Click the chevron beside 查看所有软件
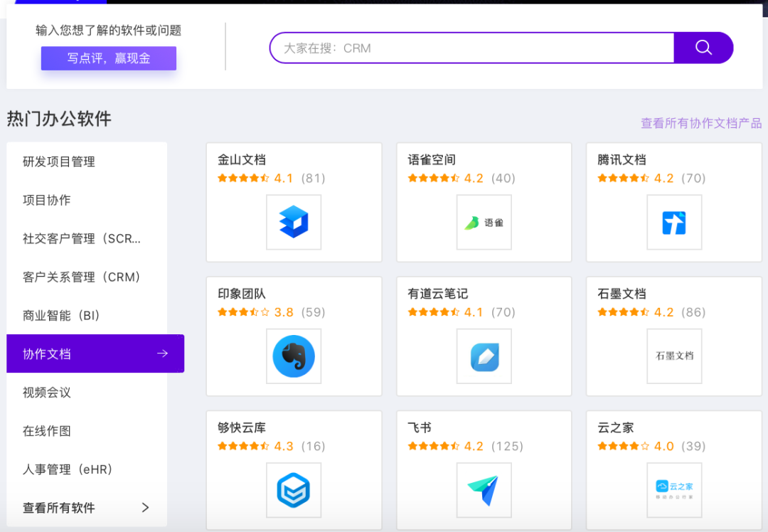The height and width of the screenshot is (532, 768). [x=145, y=508]
